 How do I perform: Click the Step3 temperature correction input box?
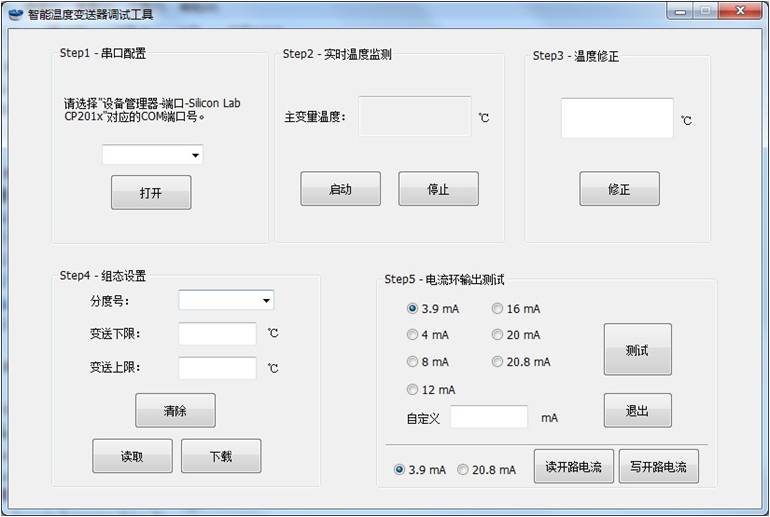point(616,118)
